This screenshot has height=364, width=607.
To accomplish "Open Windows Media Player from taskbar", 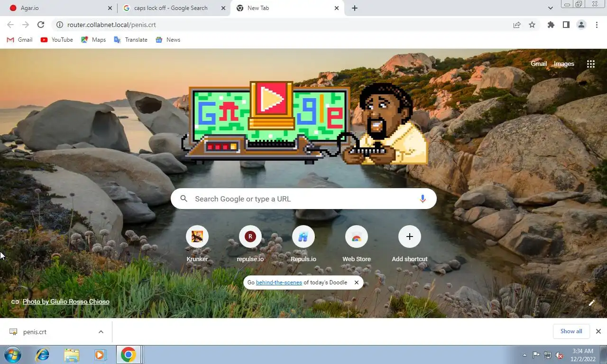I will 100,355.
